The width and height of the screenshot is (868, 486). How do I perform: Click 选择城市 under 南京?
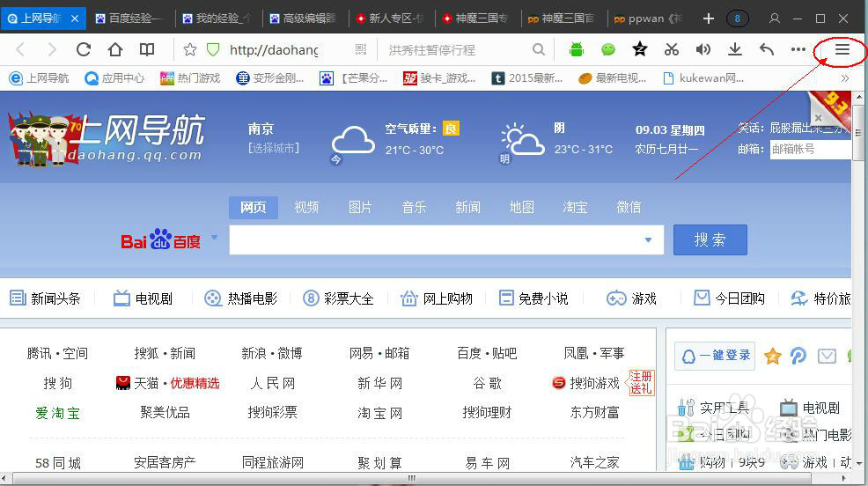[x=274, y=148]
